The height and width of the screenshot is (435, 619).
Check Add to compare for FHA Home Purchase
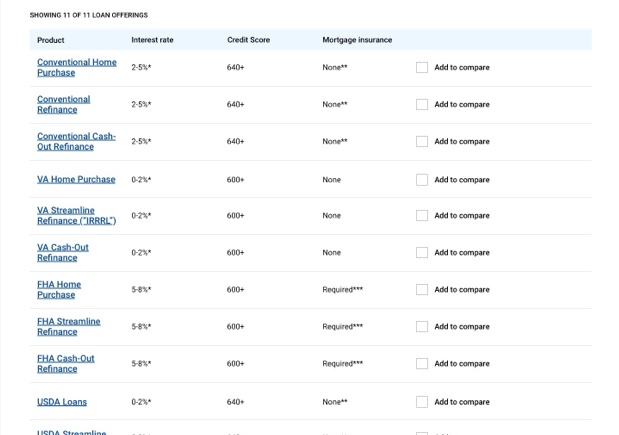(422, 290)
